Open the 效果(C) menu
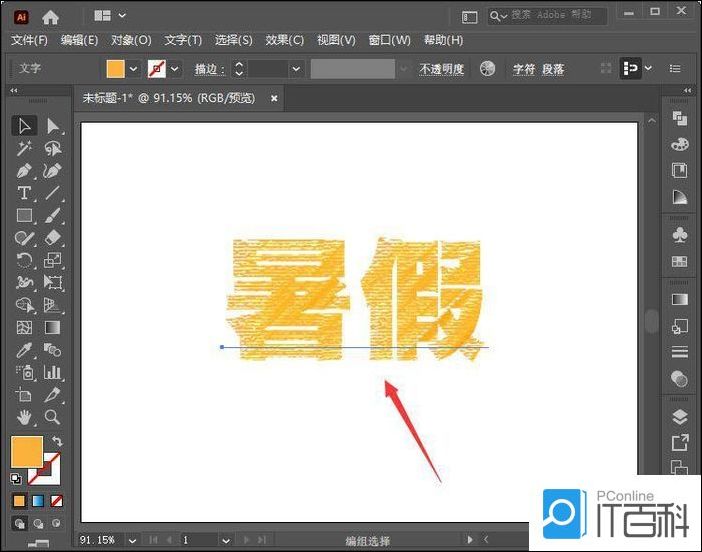The width and height of the screenshot is (702, 552). pyautogui.click(x=285, y=40)
